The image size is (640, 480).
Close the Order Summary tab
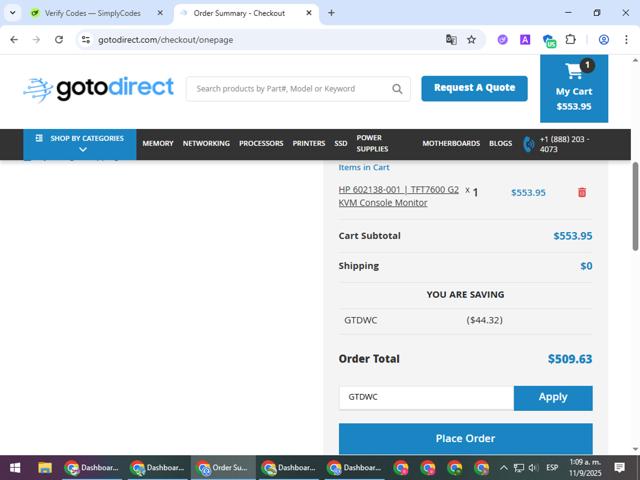(309, 13)
